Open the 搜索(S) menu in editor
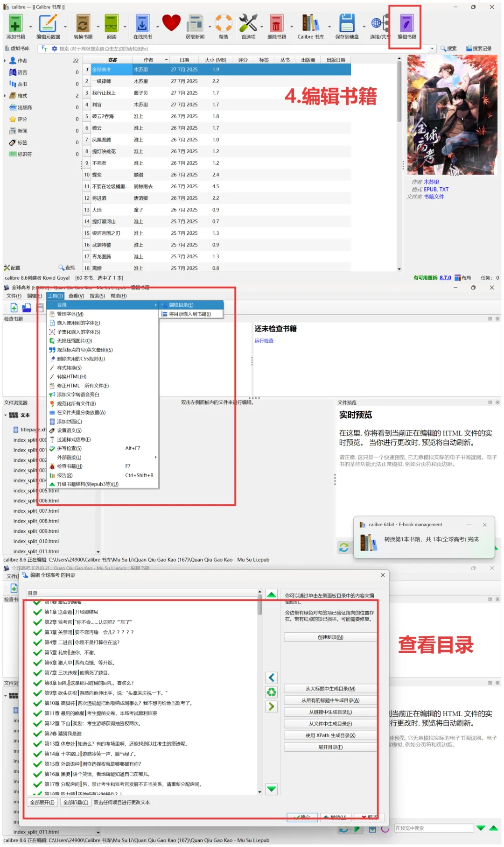504x847 pixels. (97, 296)
